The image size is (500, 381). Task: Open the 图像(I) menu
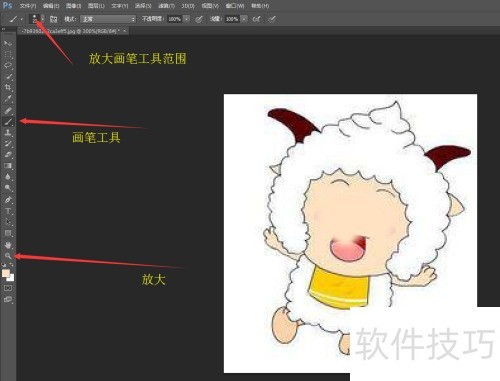point(73,6)
